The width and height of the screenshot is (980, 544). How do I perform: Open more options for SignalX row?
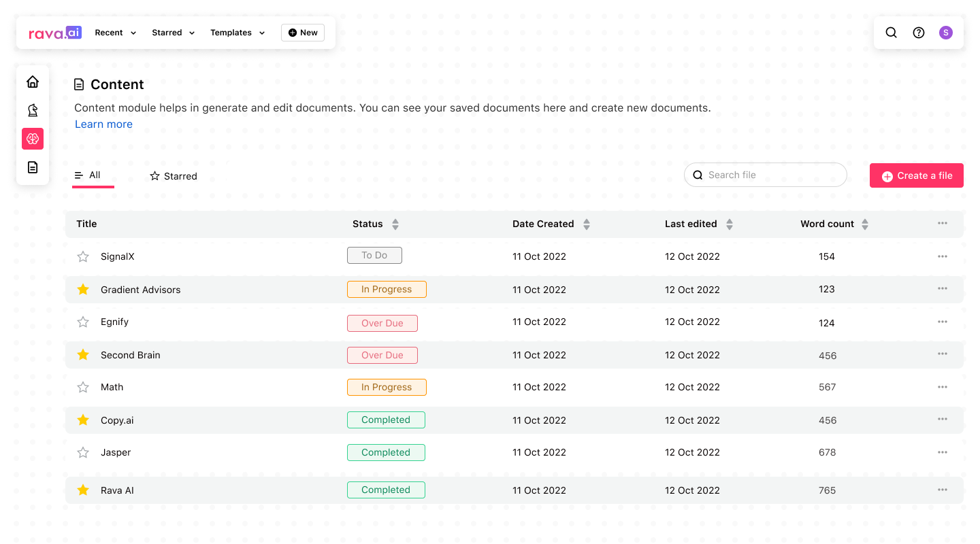tap(943, 256)
